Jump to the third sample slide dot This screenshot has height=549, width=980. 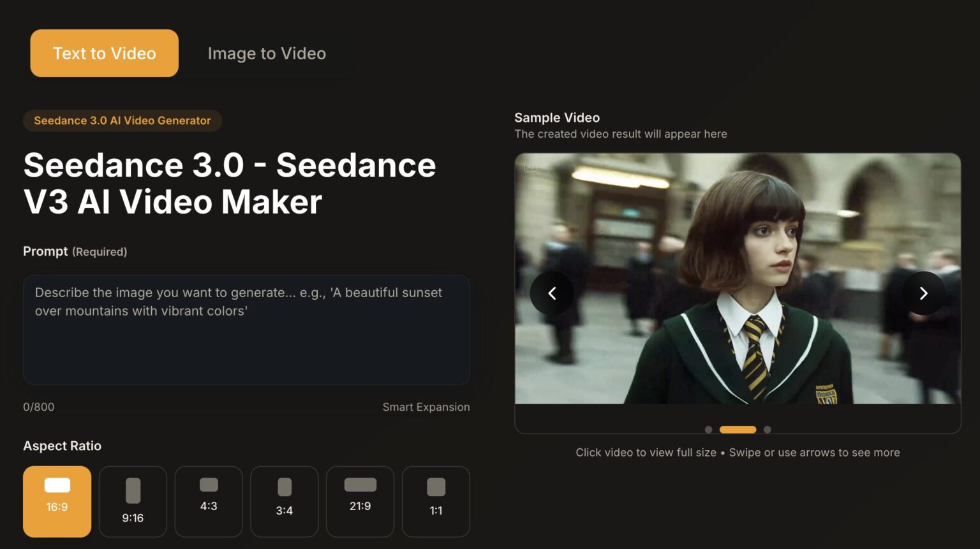pos(768,430)
